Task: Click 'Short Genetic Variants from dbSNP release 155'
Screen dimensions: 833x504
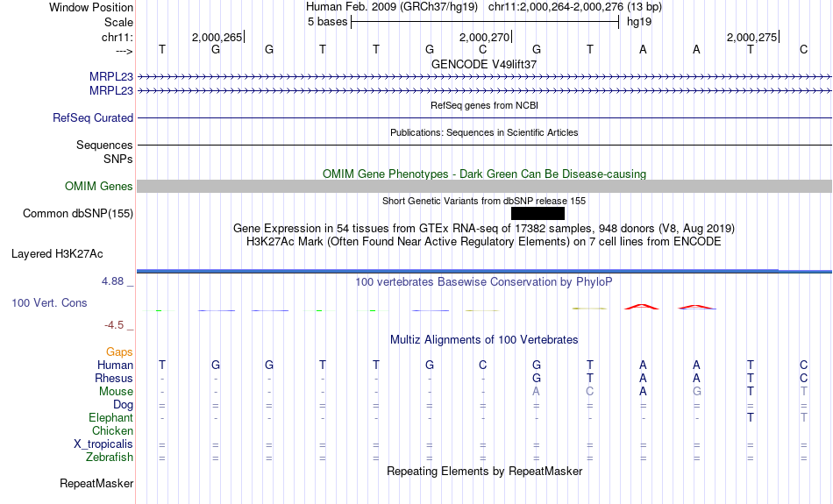Action: [x=484, y=201]
